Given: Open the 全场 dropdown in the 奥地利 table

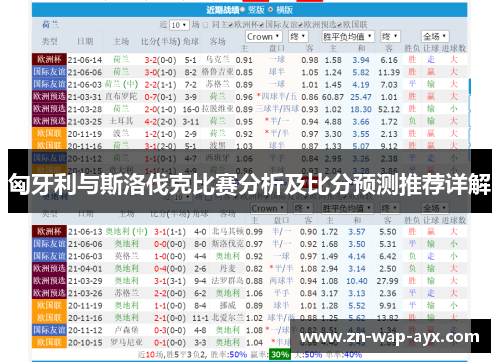Looking at the screenshot, I should point(435,208).
